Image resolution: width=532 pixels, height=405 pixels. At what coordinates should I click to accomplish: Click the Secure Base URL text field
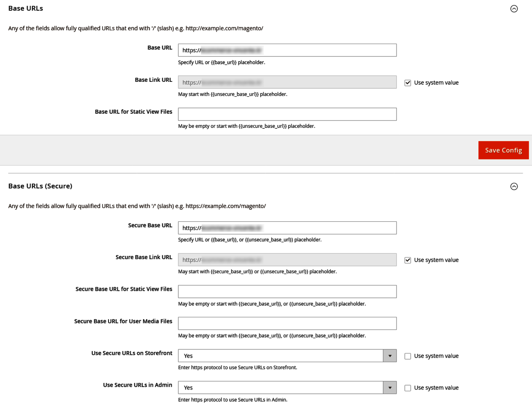(287, 228)
